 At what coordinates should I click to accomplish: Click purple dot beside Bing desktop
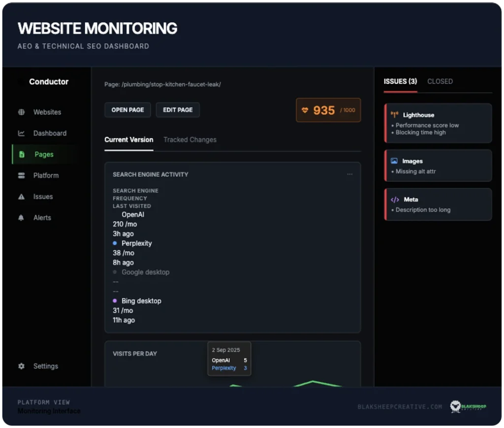click(x=115, y=301)
